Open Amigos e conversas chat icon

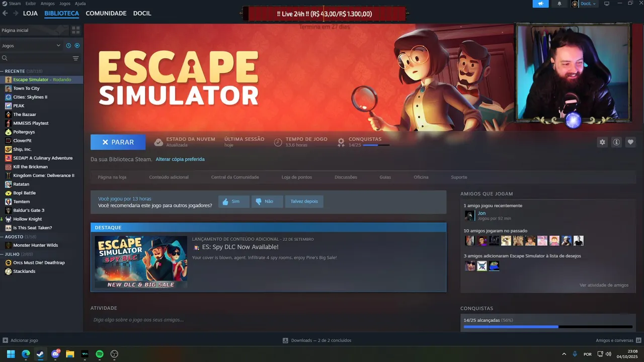pyautogui.click(x=639, y=340)
